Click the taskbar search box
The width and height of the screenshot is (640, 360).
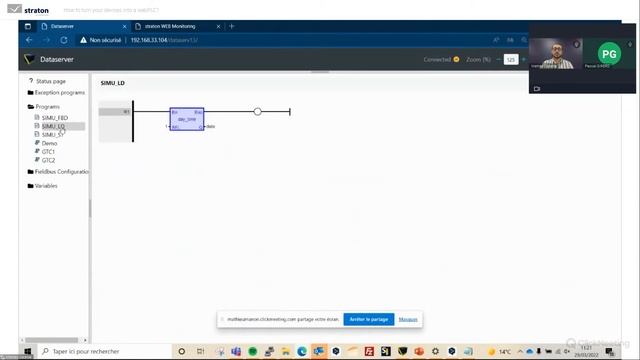tap(104, 351)
